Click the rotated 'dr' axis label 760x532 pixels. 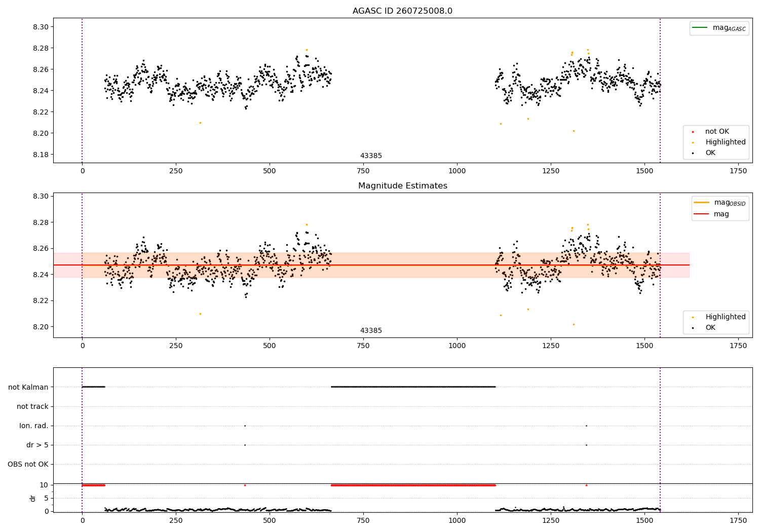click(x=33, y=498)
